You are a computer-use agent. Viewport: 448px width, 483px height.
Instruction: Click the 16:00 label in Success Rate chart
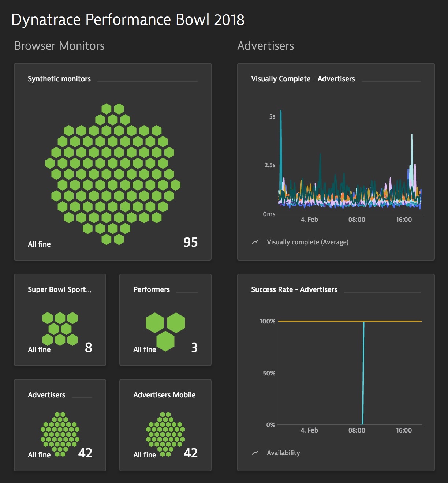click(x=404, y=430)
